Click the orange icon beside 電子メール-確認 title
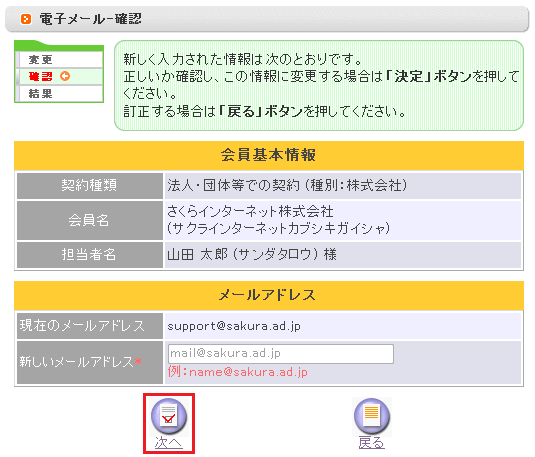535x457 pixels. (26, 19)
